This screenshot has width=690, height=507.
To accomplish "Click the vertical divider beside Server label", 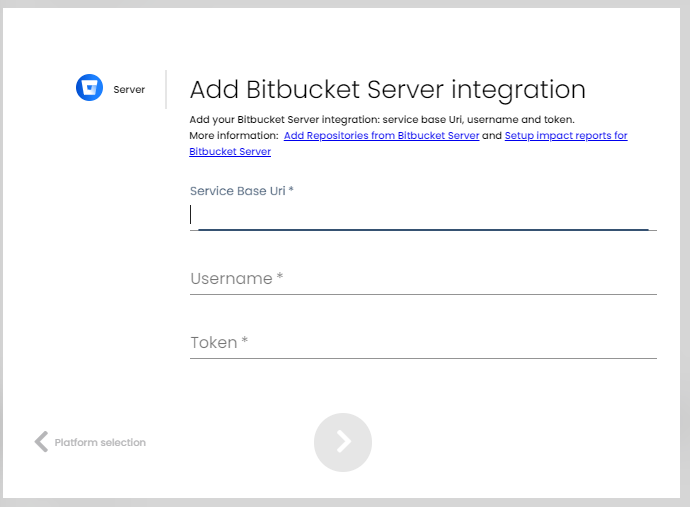I will pos(166,89).
